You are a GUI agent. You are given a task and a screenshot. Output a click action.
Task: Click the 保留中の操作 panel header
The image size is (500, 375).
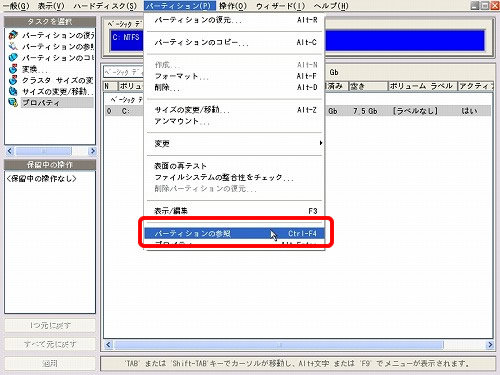[x=50, y=164]
